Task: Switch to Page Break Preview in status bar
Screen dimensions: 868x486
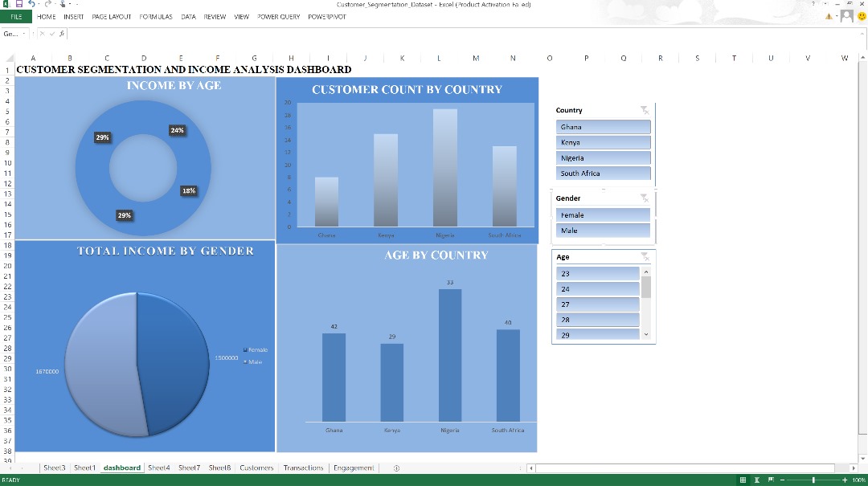Action: pyautogui.click(x=771, y=480)
